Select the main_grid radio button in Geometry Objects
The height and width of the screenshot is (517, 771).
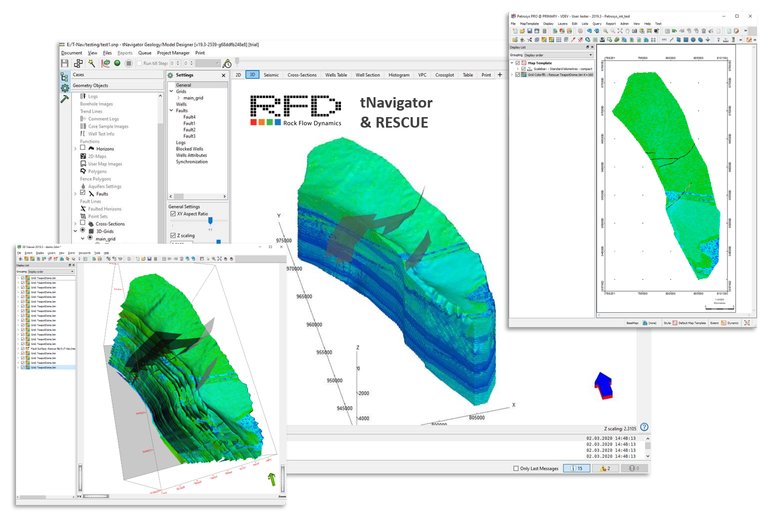point(90,238)
